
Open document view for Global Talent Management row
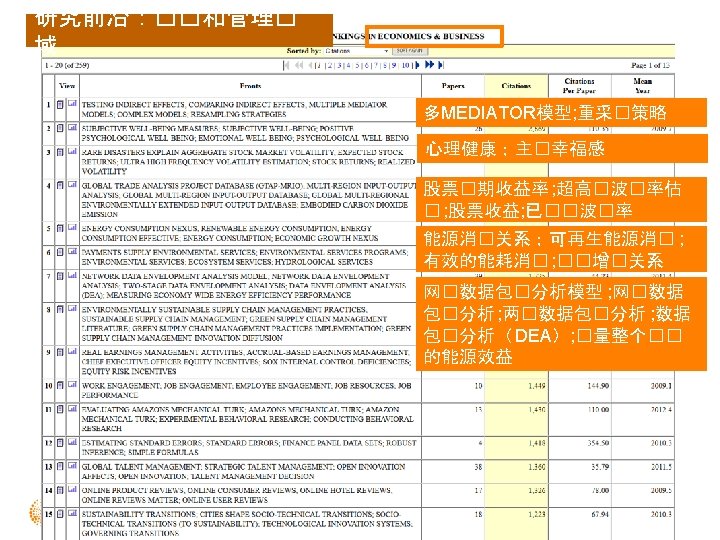(x=60, y=466)
